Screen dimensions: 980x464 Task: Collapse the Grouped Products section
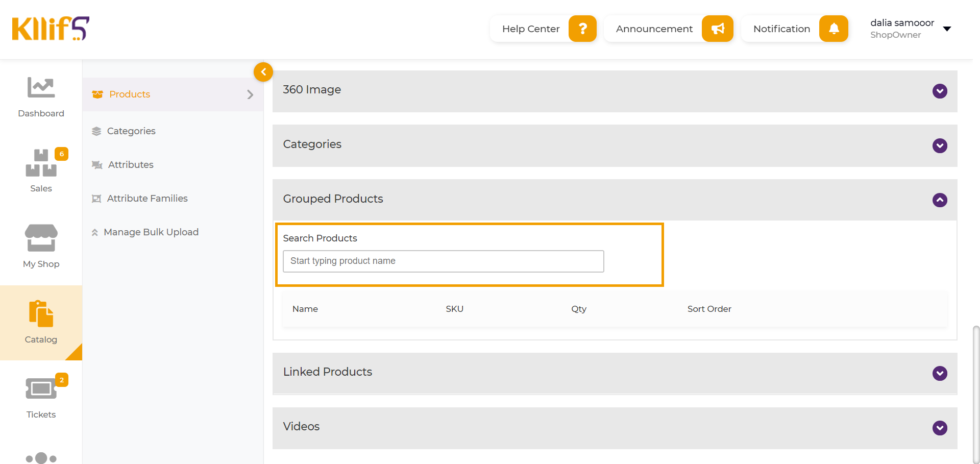[940, 200]
